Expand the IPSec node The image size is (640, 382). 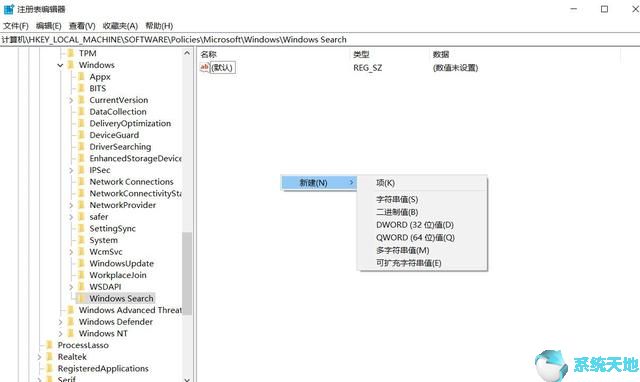click(x=71, y=170)
